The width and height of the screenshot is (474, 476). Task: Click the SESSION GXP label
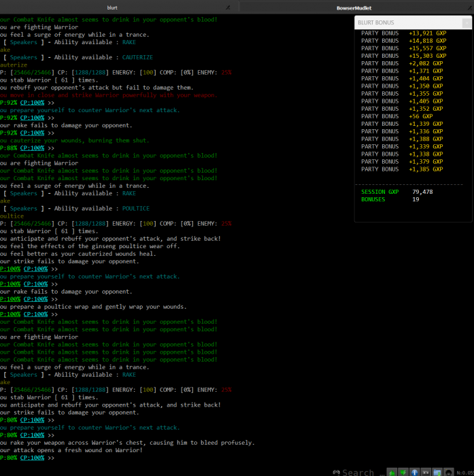(380, 192)
